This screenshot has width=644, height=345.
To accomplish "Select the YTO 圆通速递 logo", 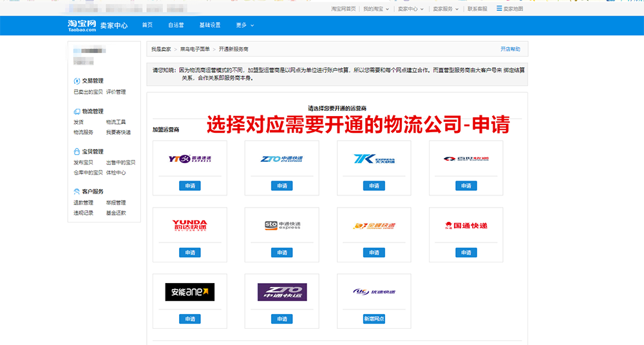I will coord(190,159).
